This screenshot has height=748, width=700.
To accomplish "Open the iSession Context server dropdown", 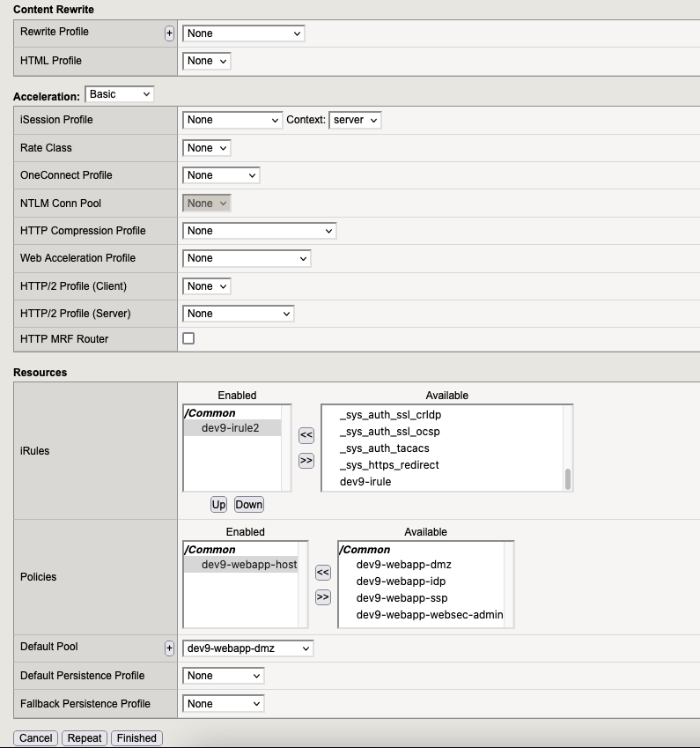I will pyautogui.click(x=355, y=120).
